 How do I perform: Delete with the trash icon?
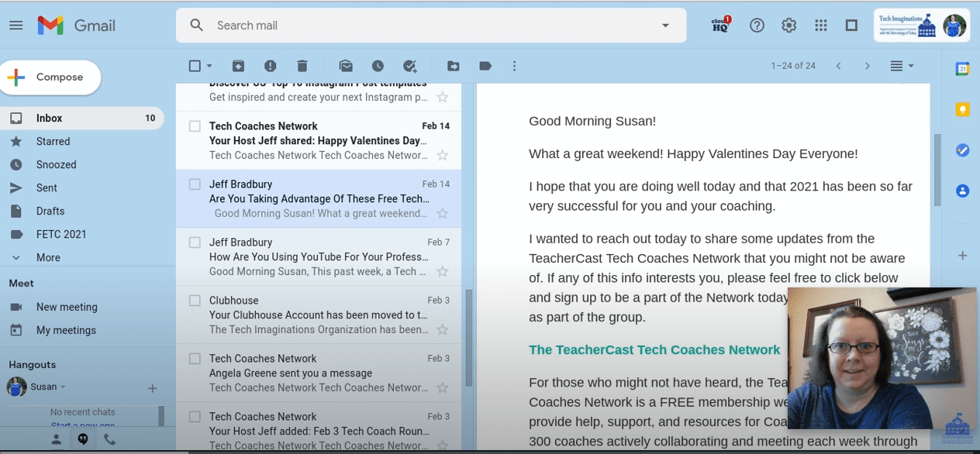(302, 66)
